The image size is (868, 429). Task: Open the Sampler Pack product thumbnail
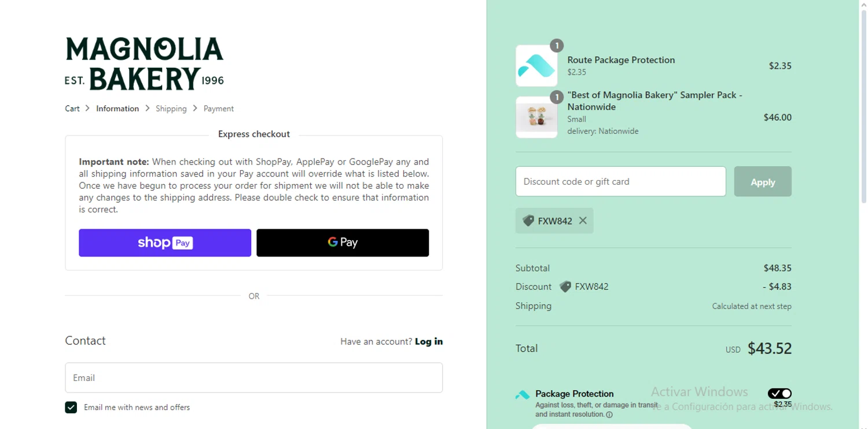pos(536,118)
